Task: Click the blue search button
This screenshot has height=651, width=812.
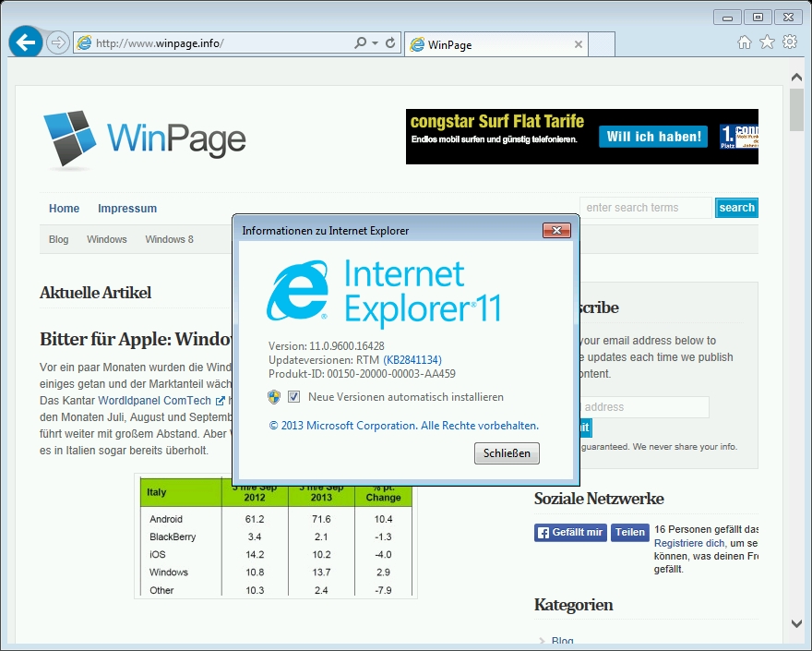Action: (736, 208)
